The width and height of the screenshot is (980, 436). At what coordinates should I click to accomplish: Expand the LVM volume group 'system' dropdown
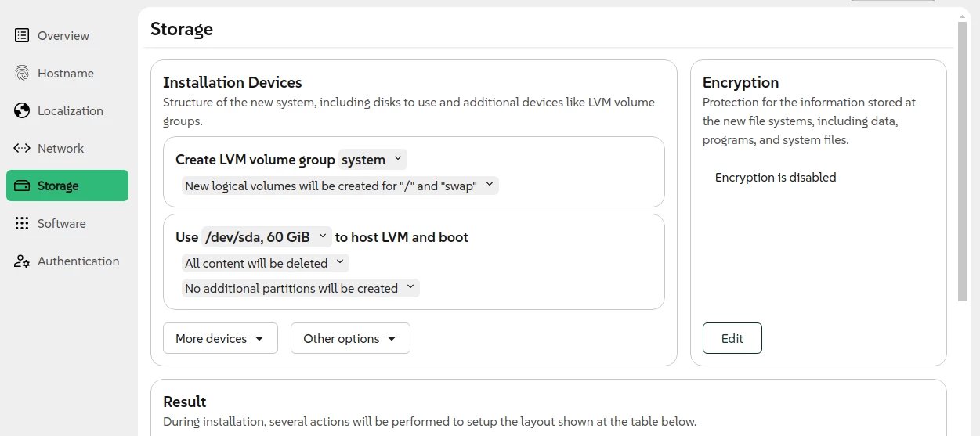tap(373, 160)
